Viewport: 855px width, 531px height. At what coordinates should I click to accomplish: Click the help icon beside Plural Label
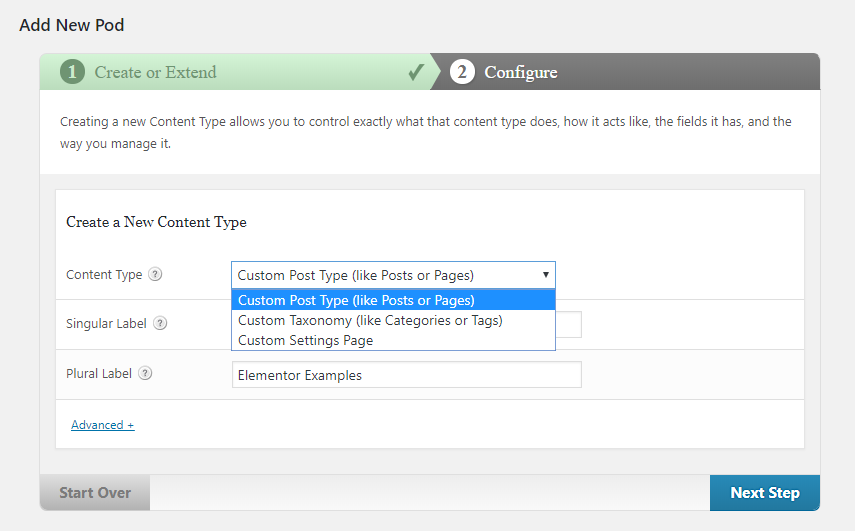145,374
